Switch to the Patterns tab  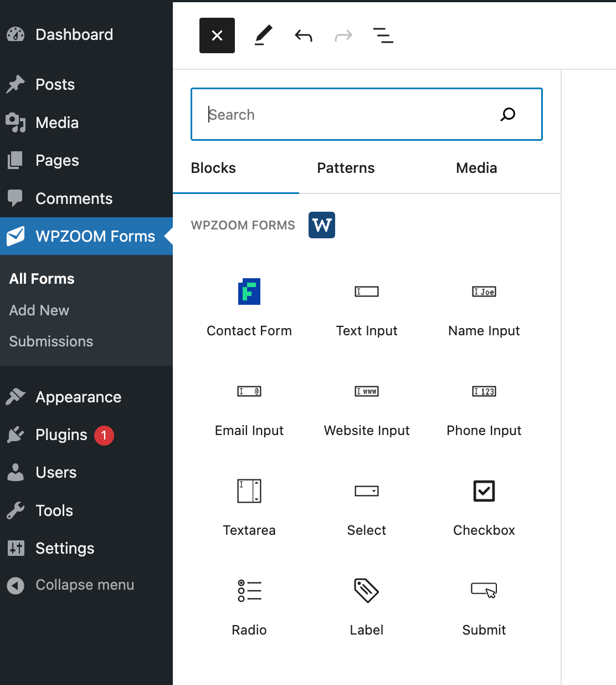(x=346, y=168)
